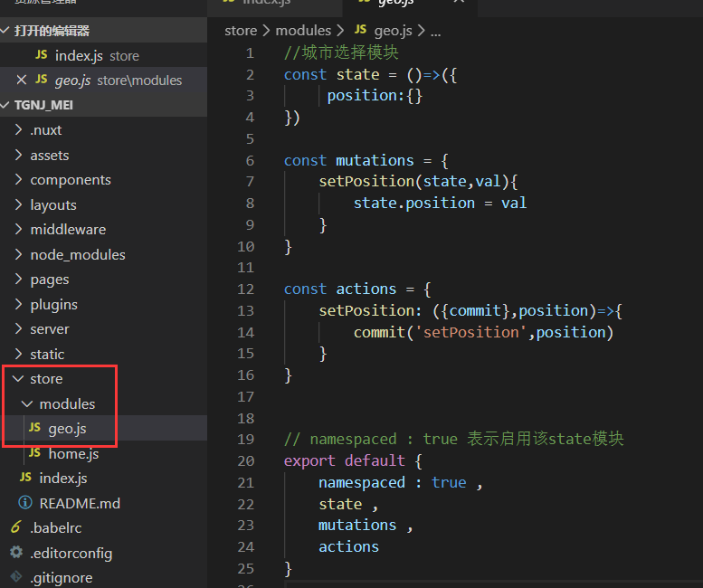Collapse the TGNJ_MEI project section
The width and height of the screenshot is (703, 588).
tap(7, 105)
